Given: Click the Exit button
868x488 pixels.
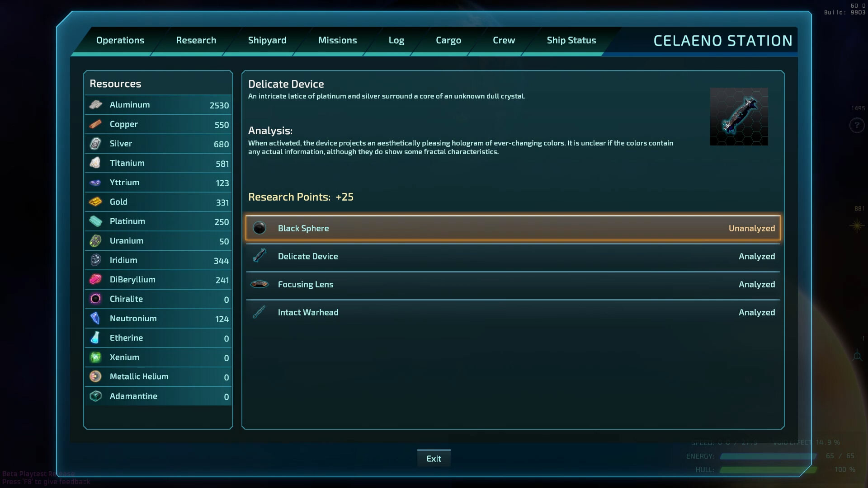Looking at the screenshot, I should 434,458.
